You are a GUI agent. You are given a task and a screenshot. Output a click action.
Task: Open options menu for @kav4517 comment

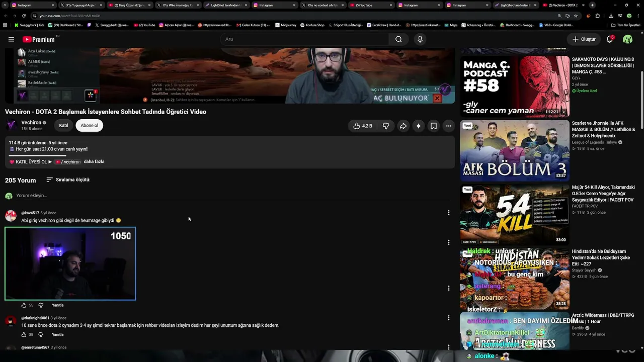click(x=448, y=213)
